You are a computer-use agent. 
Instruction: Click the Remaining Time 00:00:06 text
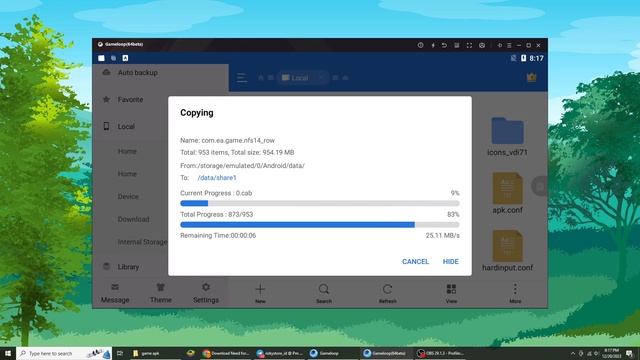(218, 236)
